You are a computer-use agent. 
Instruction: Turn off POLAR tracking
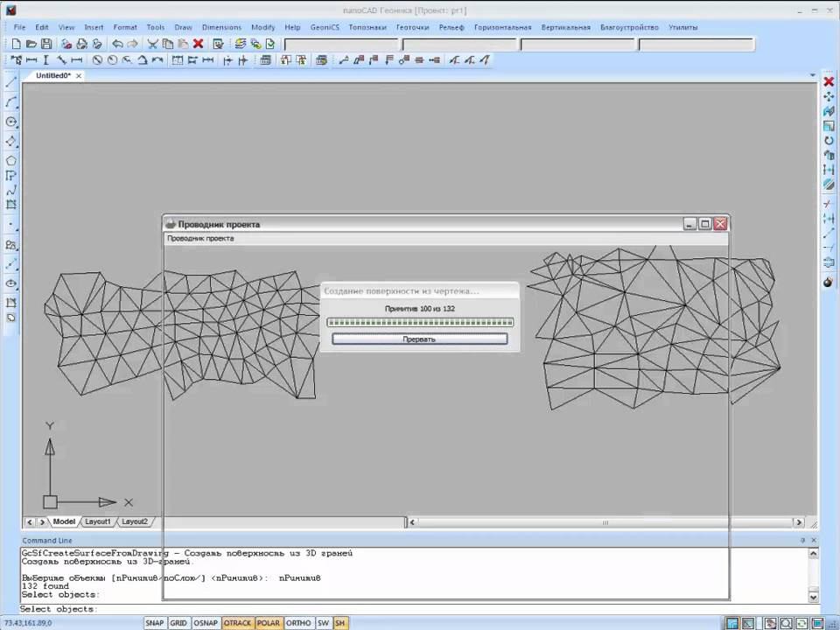[x=269, y=623]
